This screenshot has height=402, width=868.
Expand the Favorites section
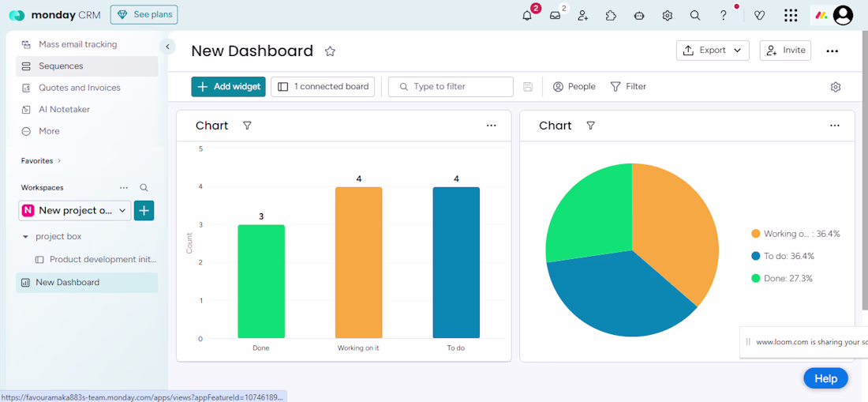point(41,160)
